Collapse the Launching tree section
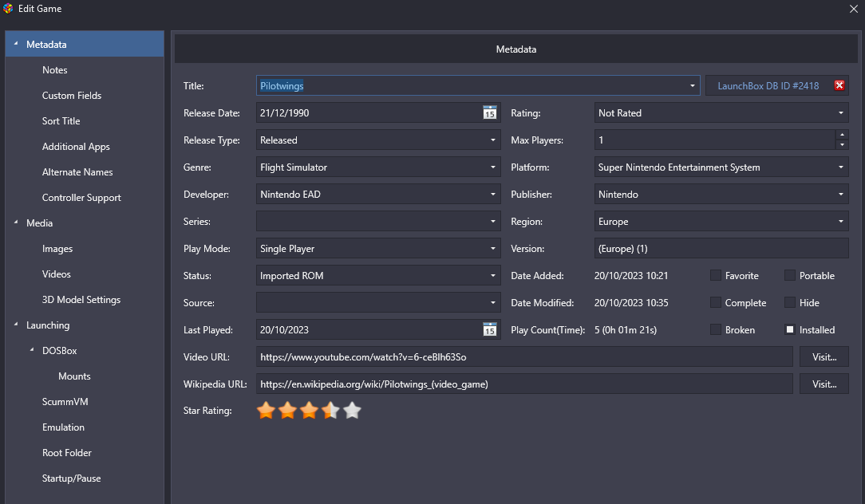The image size is (865, 504). (15, 325)
